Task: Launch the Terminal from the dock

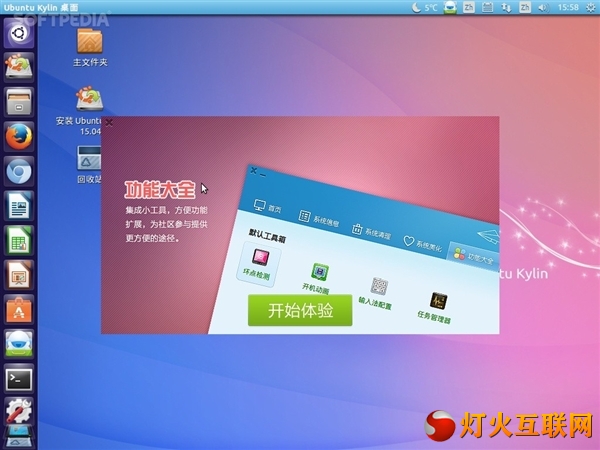Action: coord(19,379)
